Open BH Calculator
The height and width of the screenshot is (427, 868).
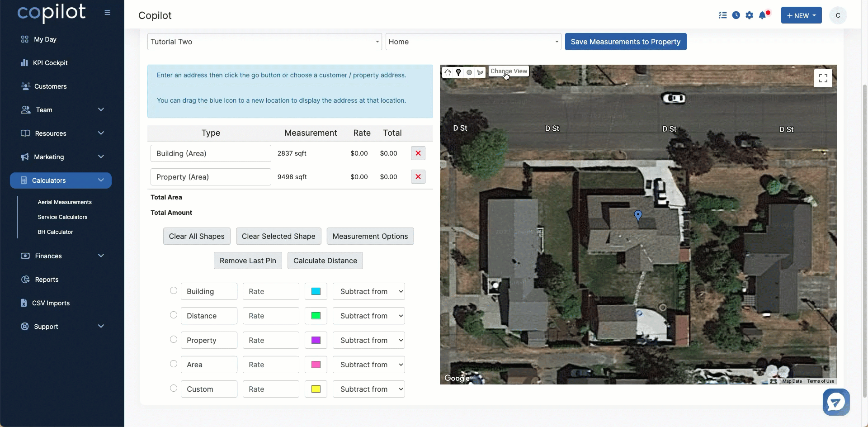pyautogui.click(x=55, y=232)
